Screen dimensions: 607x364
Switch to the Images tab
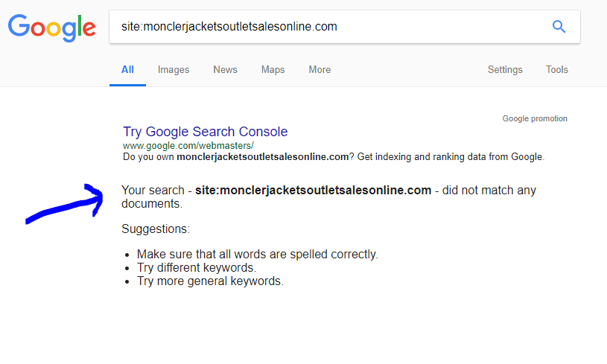pos(174,70)
